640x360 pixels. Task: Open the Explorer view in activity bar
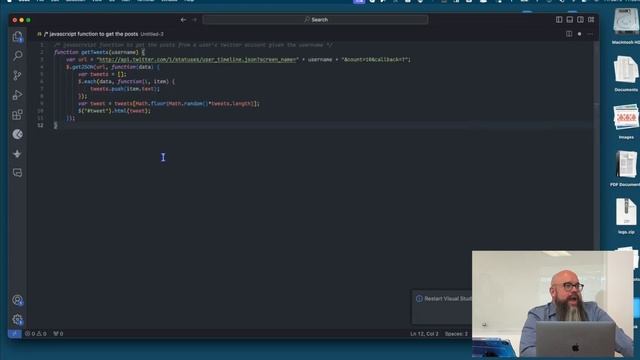point(17,37)
